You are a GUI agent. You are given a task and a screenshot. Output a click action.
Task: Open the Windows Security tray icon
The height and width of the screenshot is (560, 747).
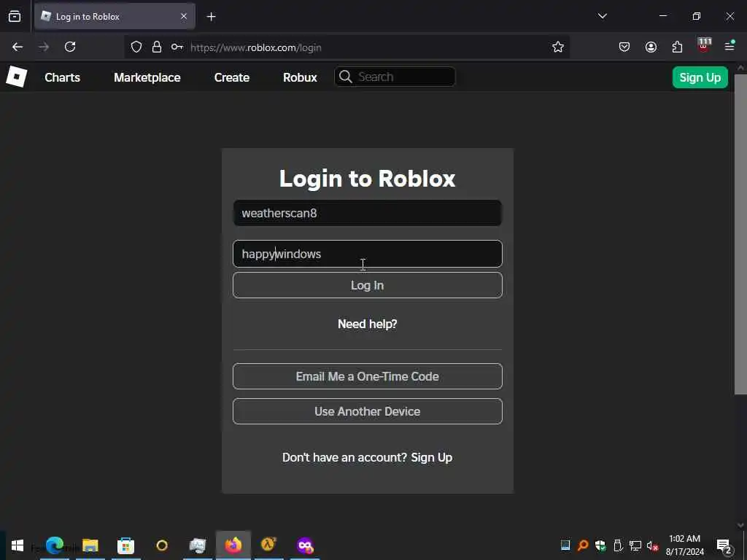[x=600, y=545]
